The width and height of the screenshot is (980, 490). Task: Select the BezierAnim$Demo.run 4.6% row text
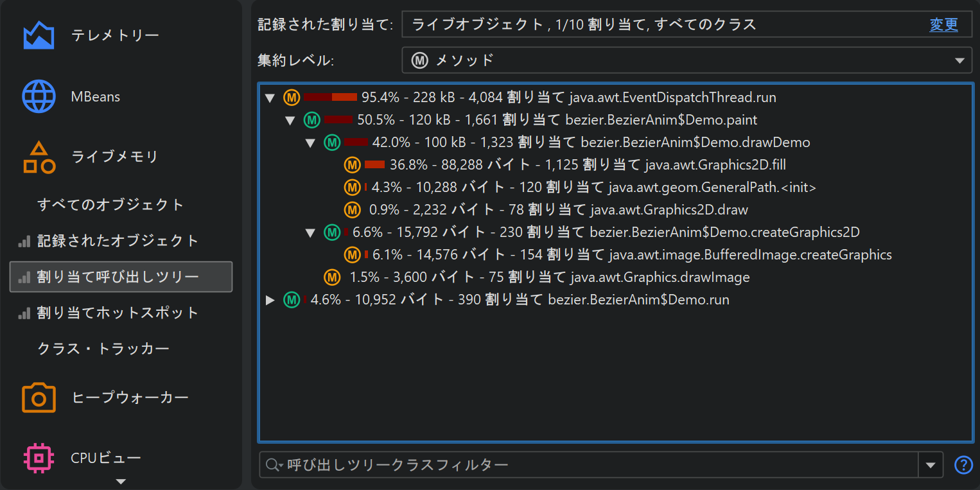pos(520,299)
